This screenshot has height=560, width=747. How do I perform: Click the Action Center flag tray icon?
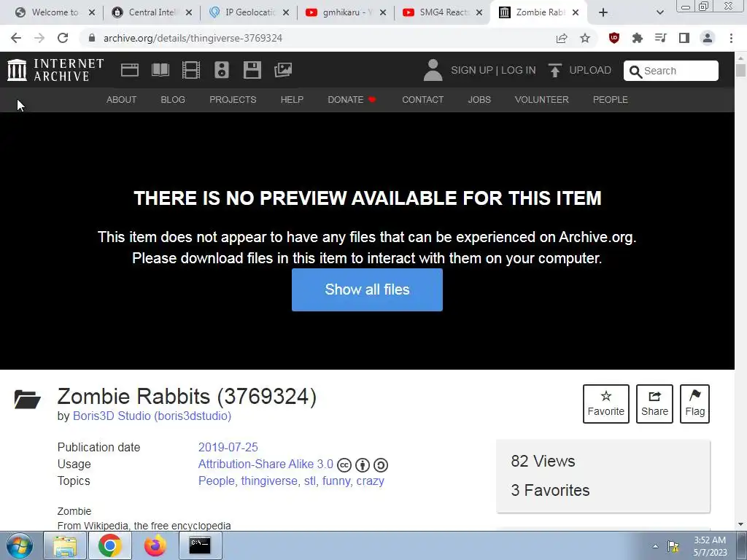(673, 546)
